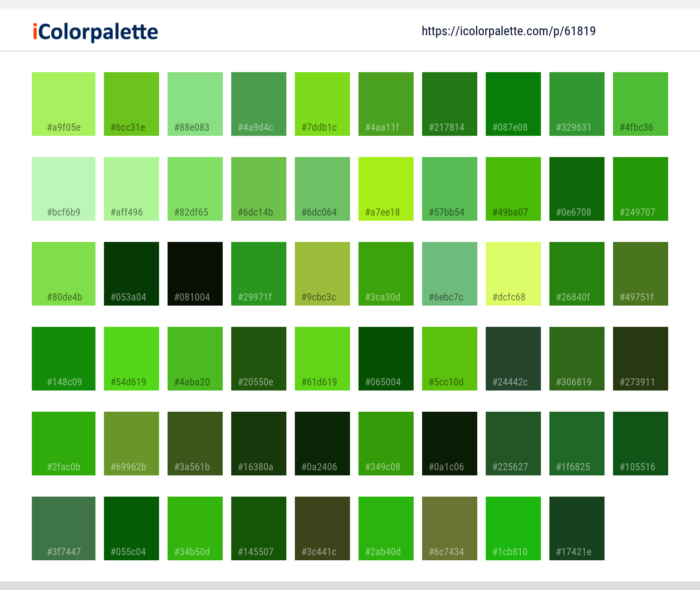Select the #a9f05e color swatch

tap(64, 104)
